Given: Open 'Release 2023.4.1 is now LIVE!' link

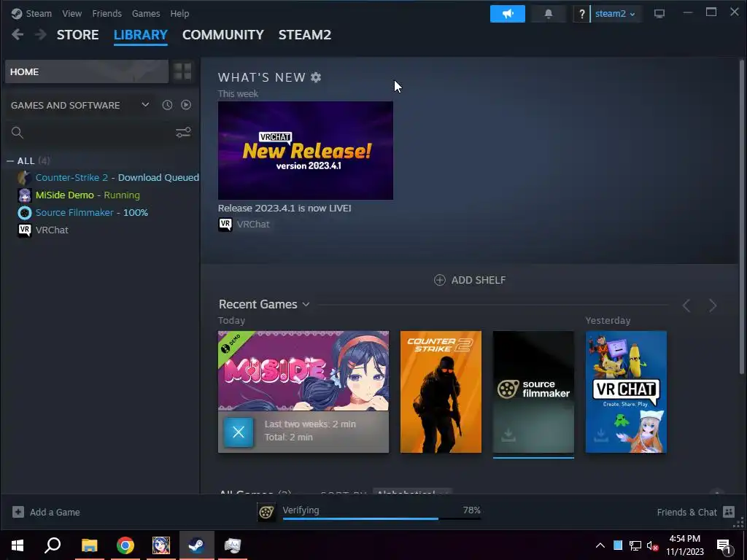Looking at the screenshot, I should [285, 208].
